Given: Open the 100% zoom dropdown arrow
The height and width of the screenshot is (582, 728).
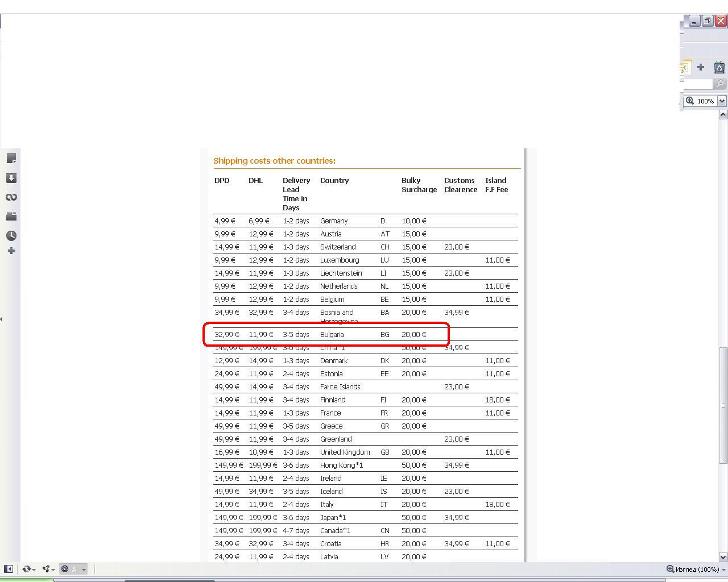Looking at the screenshot, I should point(722,101).
